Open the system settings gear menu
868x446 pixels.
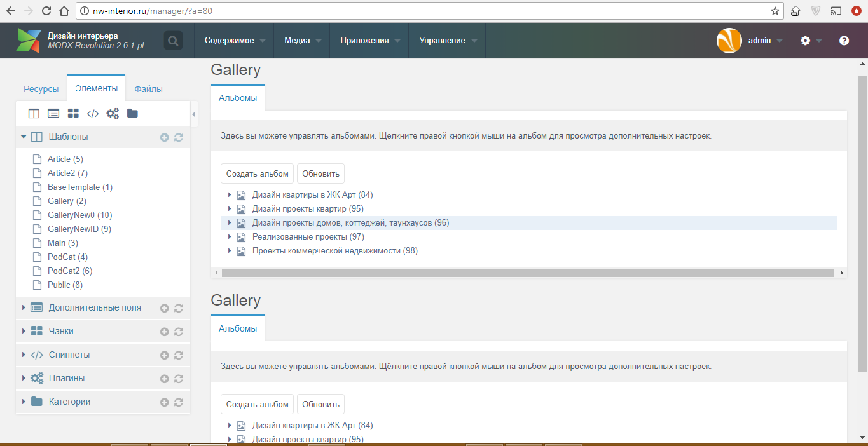pyautogui.click(x=806, y=41)
